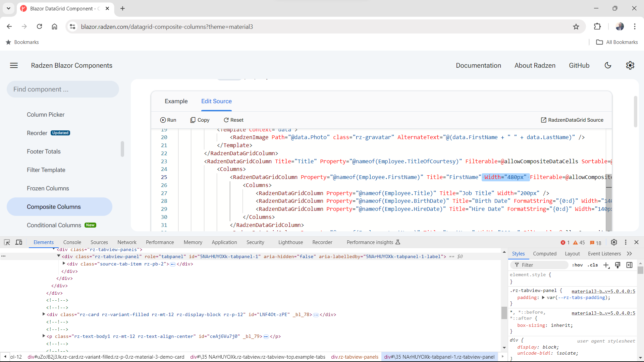This screenshot has width=644, height=362.
Task: Focus the Find component search field
Action: click(63, 89)
